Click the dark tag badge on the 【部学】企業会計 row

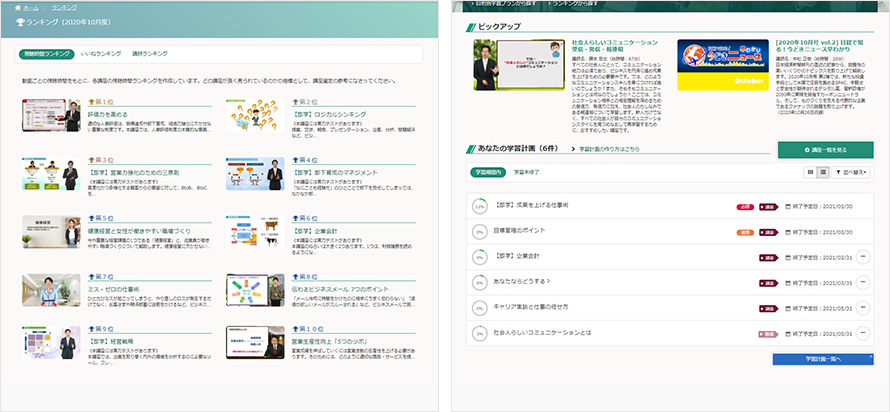[x=768, y=258]
